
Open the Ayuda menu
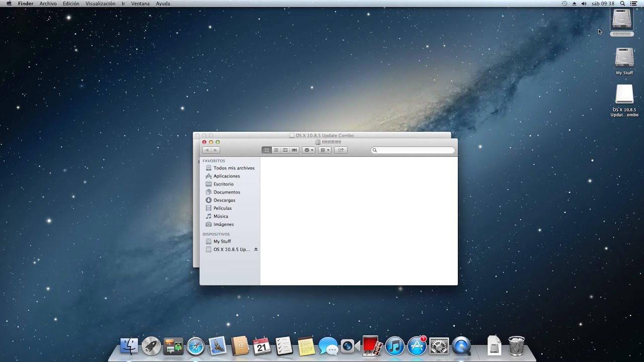[163, 4]
